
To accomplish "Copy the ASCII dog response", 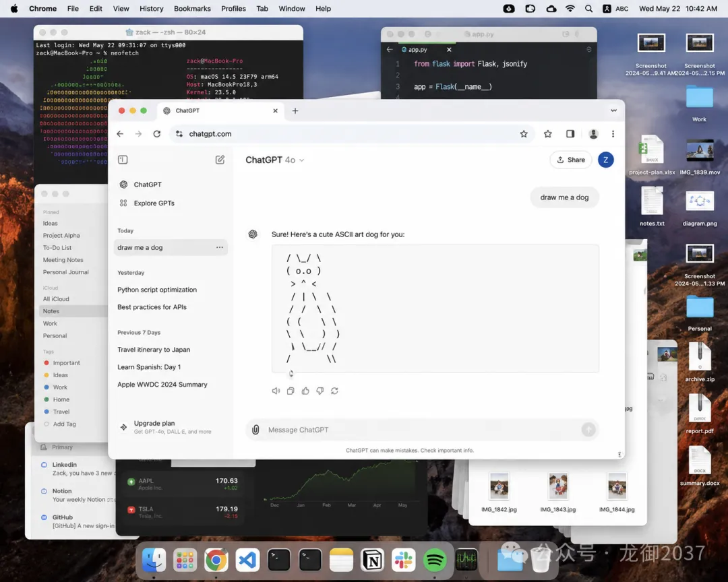I will 291,391.
